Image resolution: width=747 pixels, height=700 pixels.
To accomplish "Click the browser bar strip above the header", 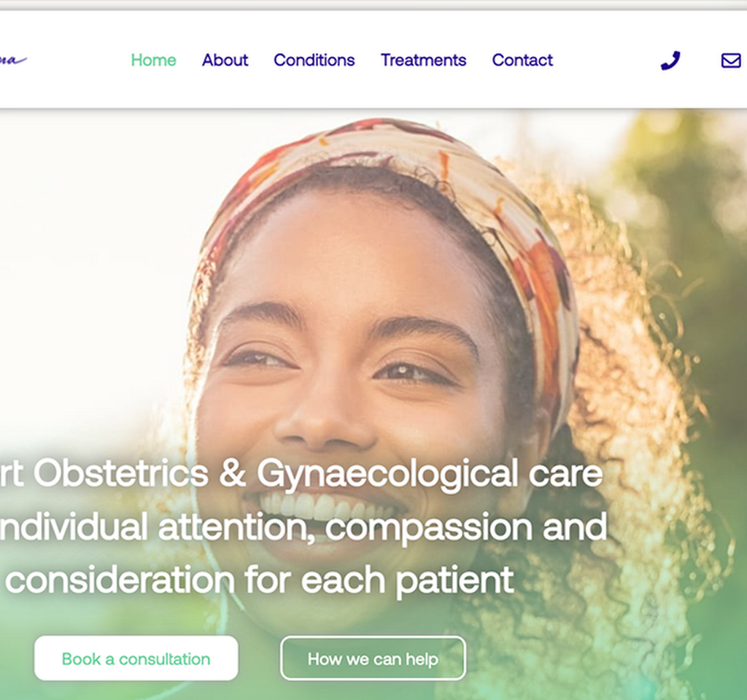I will tap(373, 5).
